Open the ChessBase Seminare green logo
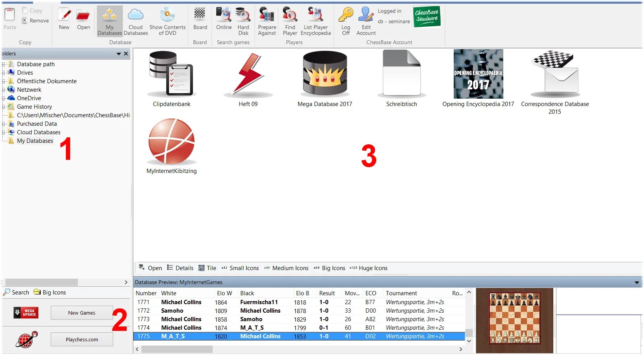The height and width of the screenshot is (356, 644). (x=427, y=17)
